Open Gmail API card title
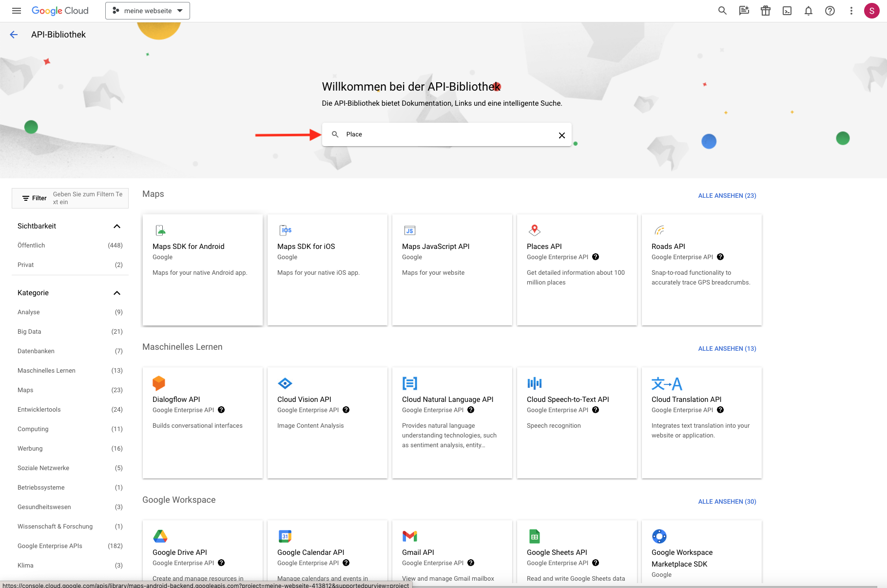The height and width of the screenshot is (588, 887). pyautogui.click(x=418, y=552)
